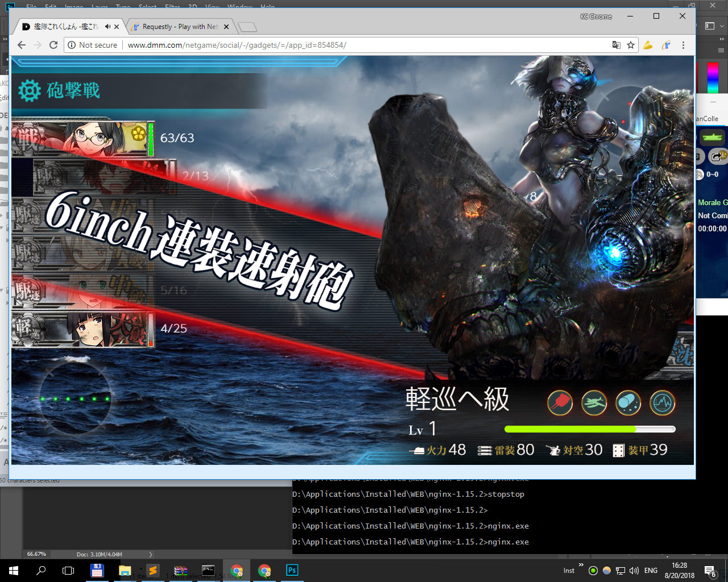
Task: Open Sublime Text from the taskbar
Action: tap(152, 570)
